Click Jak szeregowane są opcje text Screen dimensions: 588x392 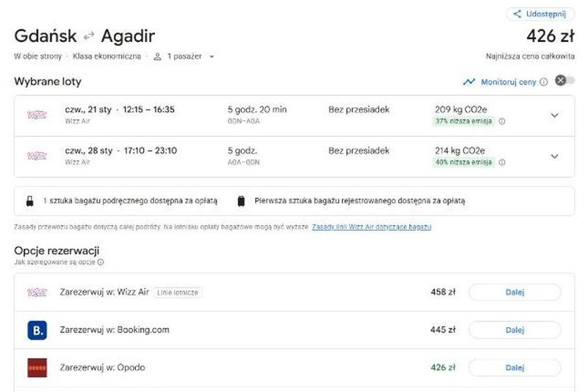click(x=54, y=263)
